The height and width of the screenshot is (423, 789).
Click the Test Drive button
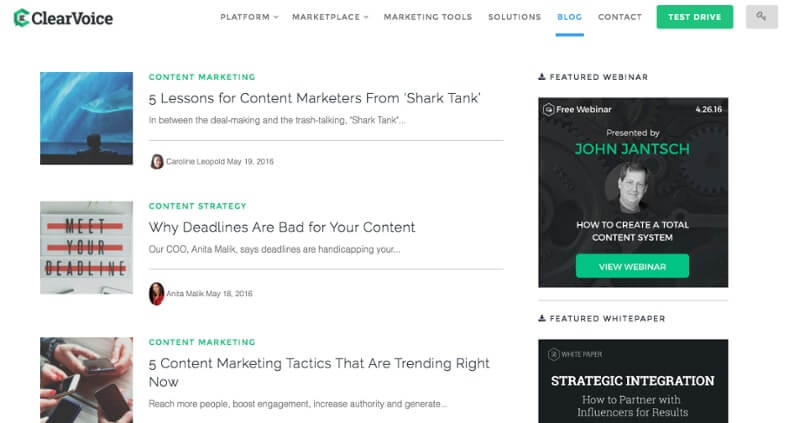(694, 17)
